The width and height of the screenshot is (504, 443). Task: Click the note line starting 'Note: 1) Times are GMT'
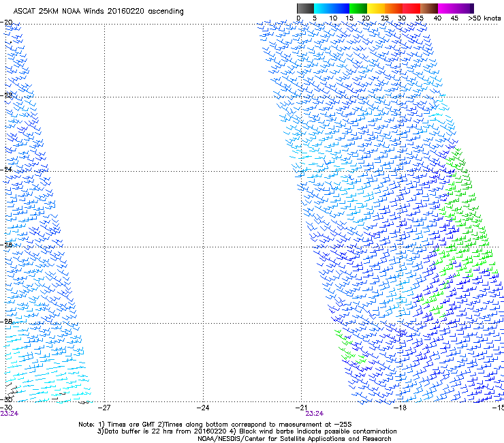point(215,425)
